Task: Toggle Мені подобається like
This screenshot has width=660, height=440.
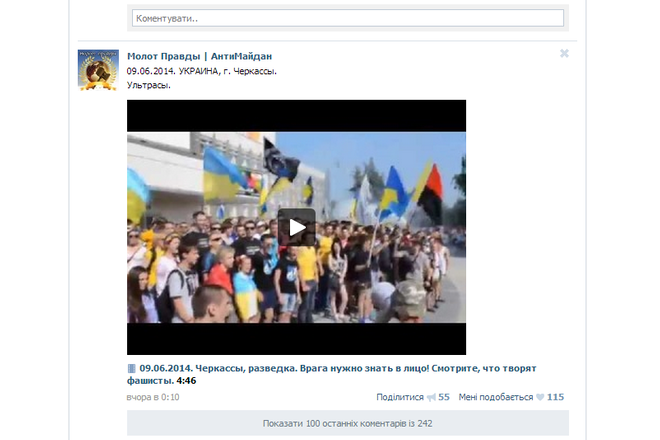Action: (495, 397)
